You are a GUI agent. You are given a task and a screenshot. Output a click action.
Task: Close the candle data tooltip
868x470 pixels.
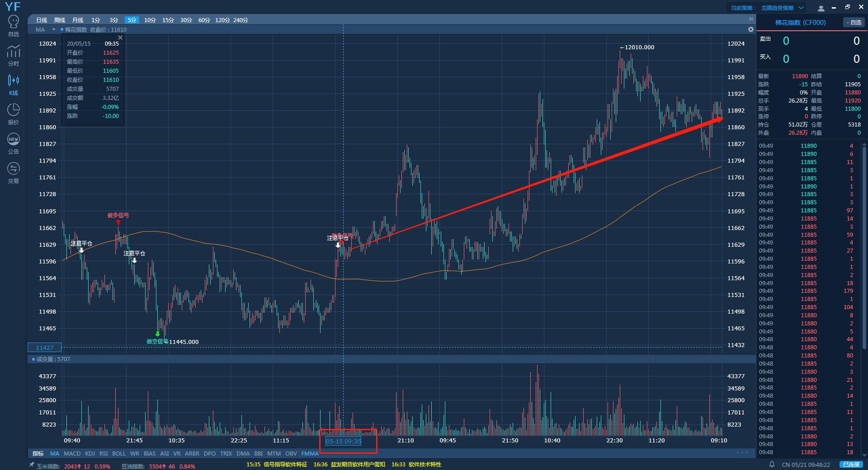coord(120,38)
